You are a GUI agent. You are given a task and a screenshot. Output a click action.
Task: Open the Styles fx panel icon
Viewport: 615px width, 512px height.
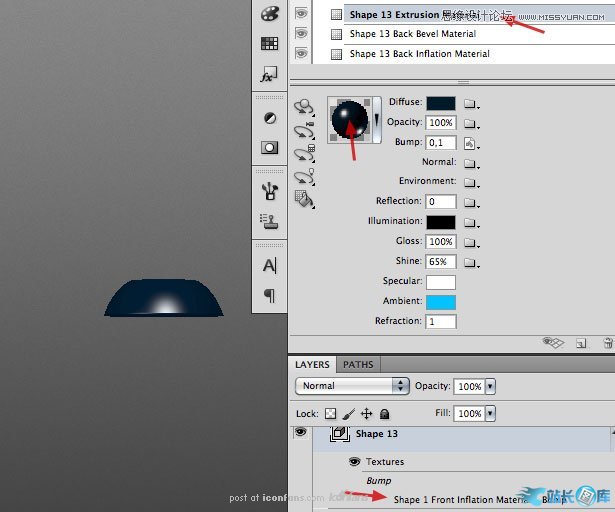click(x=269, y=75)
